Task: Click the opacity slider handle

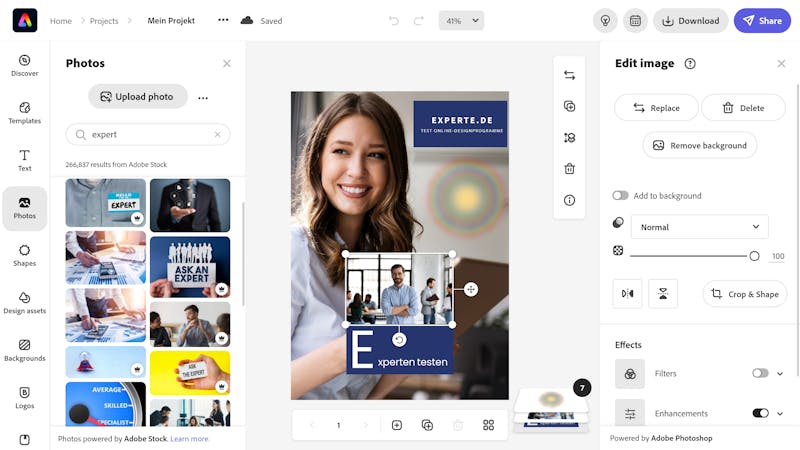Action: coord(754,256)
